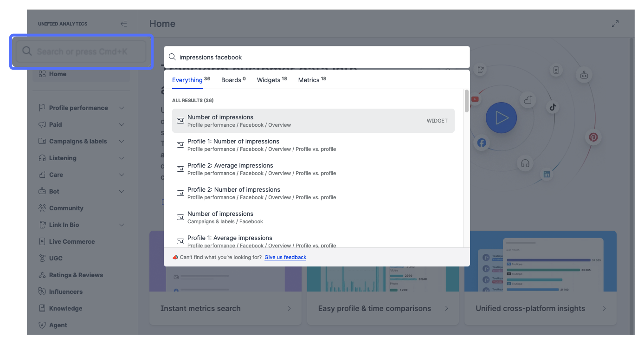Expand the Care sidebar section
Screen dimensions: 644x344
coord(122,175)
